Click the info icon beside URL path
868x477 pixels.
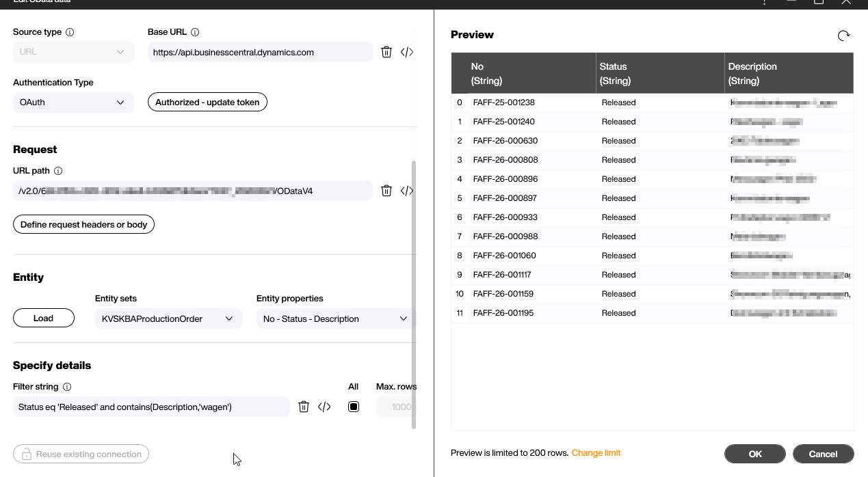tap(58, 171)
